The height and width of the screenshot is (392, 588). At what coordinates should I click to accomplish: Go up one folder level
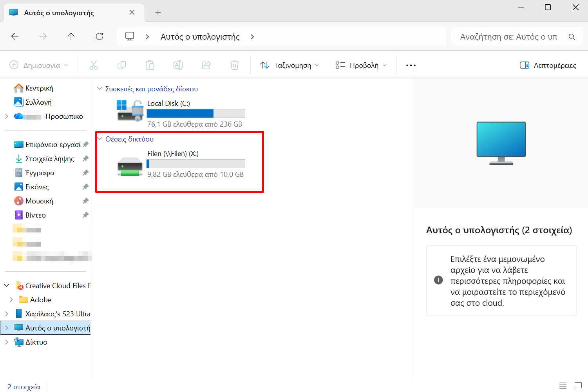pyautogui.click(x=71, y=36)
